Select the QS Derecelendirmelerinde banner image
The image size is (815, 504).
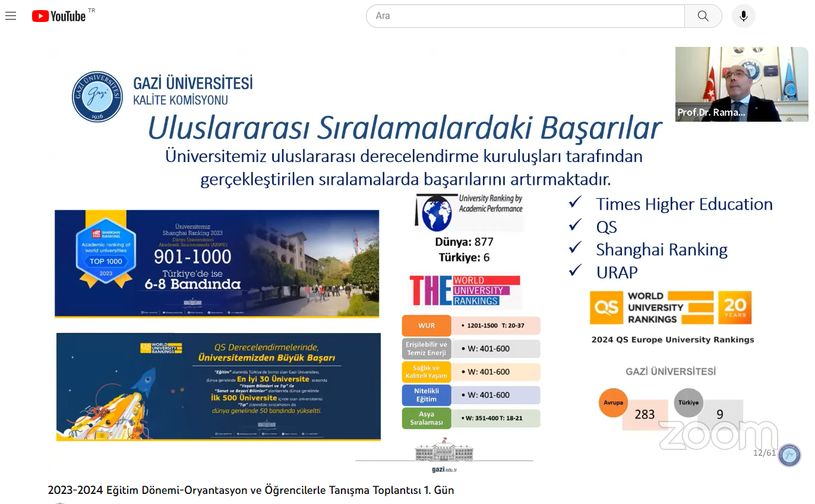[219, 387]
